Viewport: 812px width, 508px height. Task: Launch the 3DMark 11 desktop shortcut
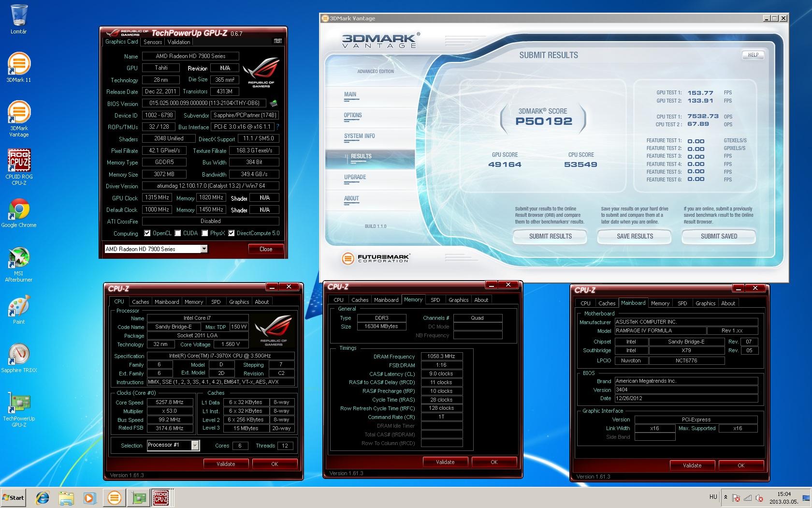click(18, 67)
